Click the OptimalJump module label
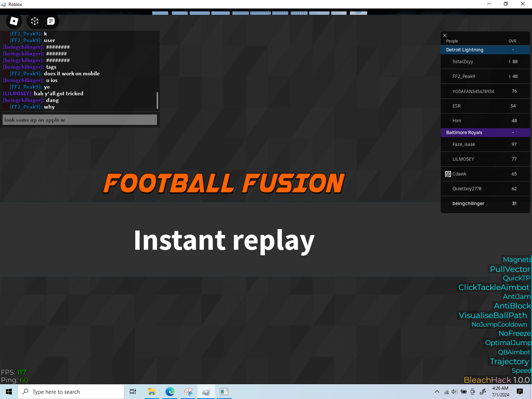Image resolution: width=532 pixels, height=399 pixels. point(508,343)
